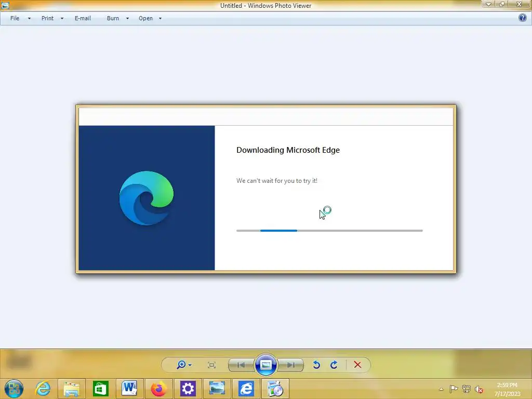
Task: Play the slide show
Action: coord(265,365)
